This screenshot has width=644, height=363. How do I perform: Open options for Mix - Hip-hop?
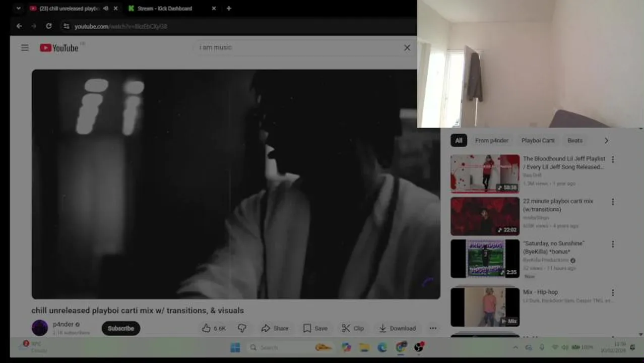pos(613,292)
